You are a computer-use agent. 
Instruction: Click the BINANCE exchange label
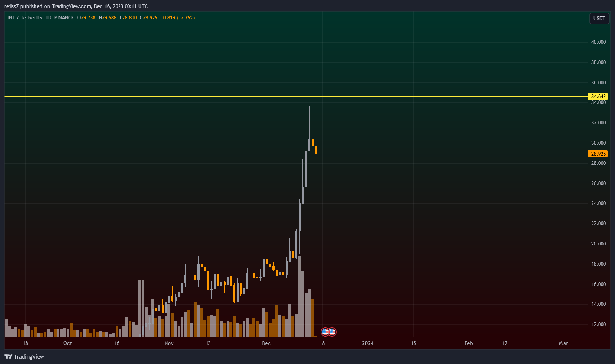(64, 18)
